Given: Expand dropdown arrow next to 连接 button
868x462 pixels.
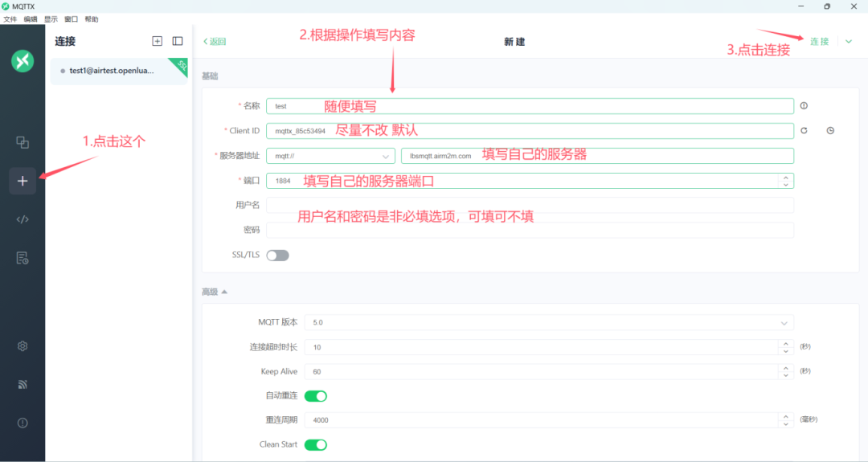Looking at the screenshot, I should tap(849, 42).
